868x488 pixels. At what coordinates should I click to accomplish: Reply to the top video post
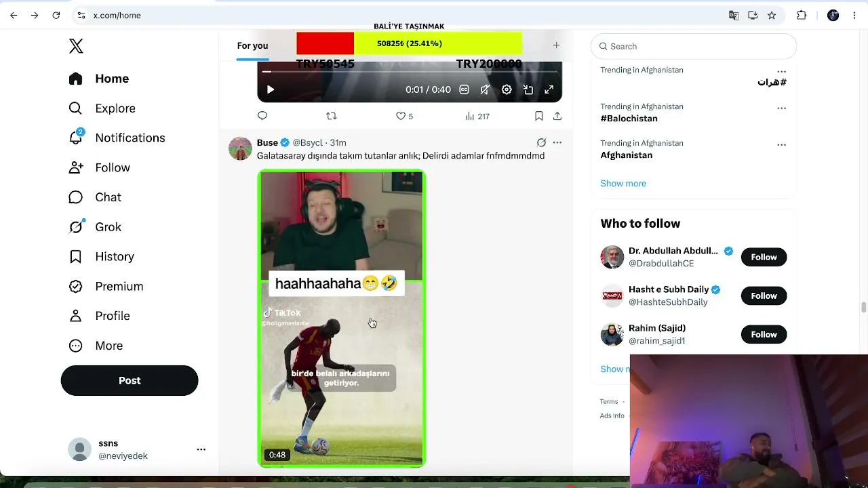click(262, 116)
